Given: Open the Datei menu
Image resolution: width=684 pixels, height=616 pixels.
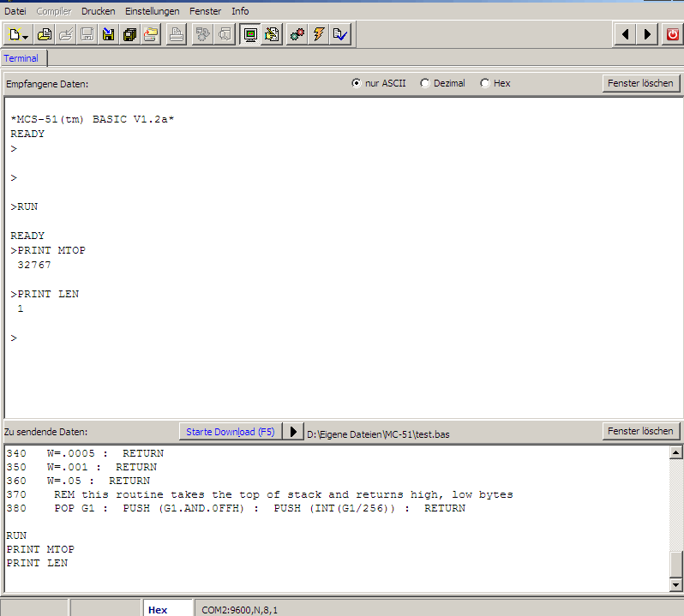Looking at the screenshot, I should point(15,11).
